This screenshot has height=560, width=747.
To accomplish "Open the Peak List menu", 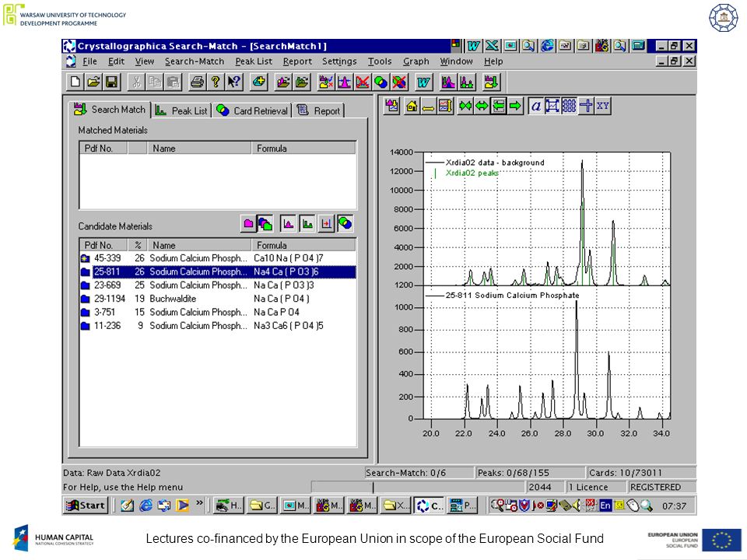I will point(254,61).
